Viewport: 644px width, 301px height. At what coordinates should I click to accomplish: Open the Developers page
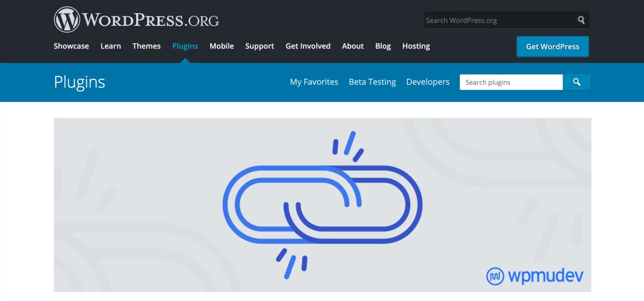point(428,82)
